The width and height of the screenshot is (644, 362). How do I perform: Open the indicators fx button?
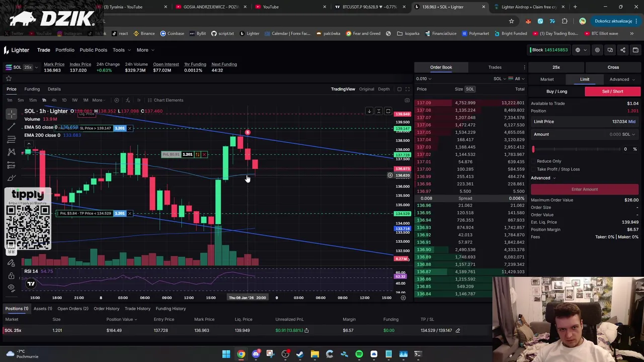click(128, 100)
